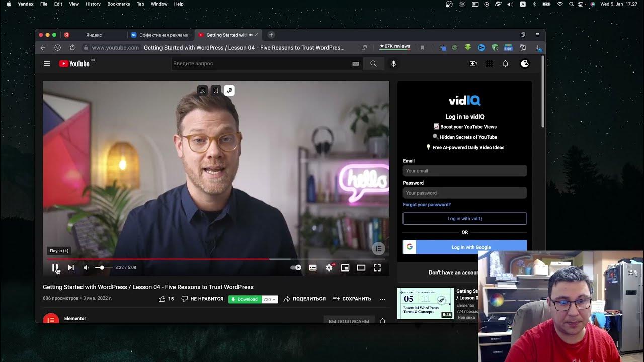Open on-screen keyboard in search box
The width and height of the screenshot is (644, 362).
point(356,64)
